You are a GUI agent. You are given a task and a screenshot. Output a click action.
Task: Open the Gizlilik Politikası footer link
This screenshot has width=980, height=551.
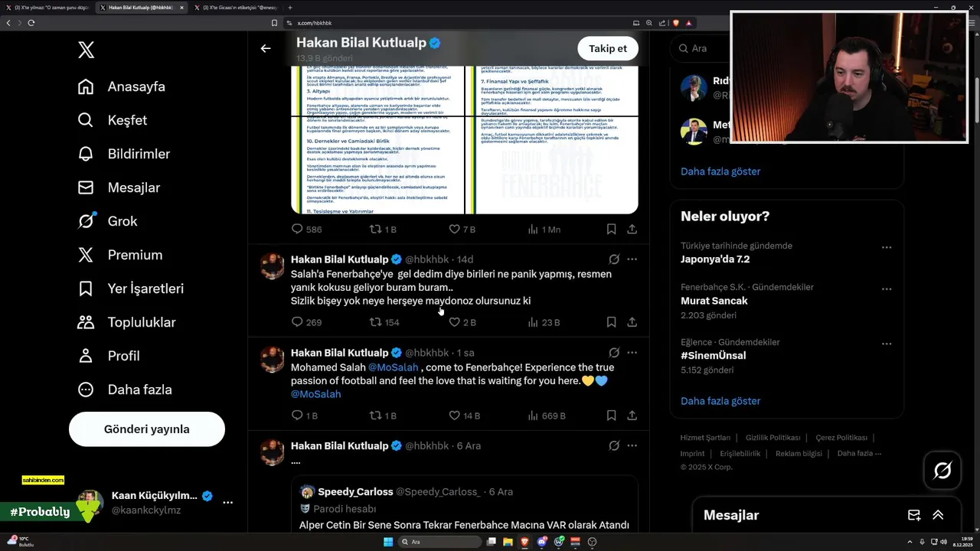[773, 438]
